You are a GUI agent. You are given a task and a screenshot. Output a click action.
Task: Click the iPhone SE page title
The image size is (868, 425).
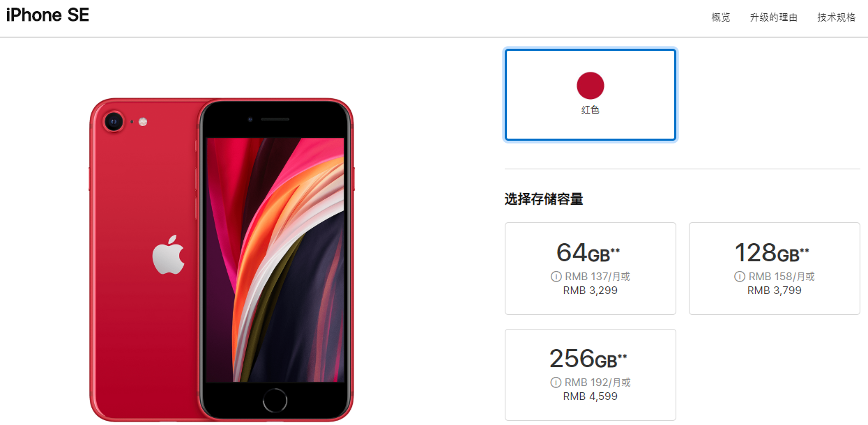click(48, 15)
